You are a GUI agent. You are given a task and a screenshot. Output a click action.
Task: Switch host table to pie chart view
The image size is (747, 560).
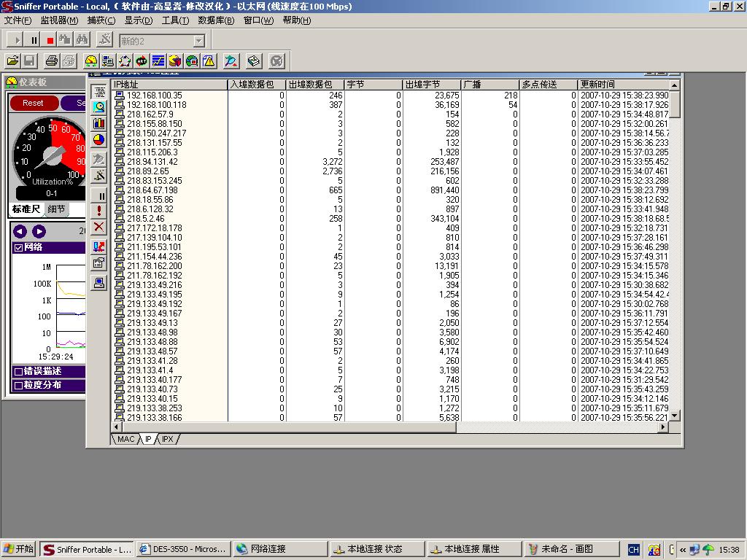click(99, 140)
